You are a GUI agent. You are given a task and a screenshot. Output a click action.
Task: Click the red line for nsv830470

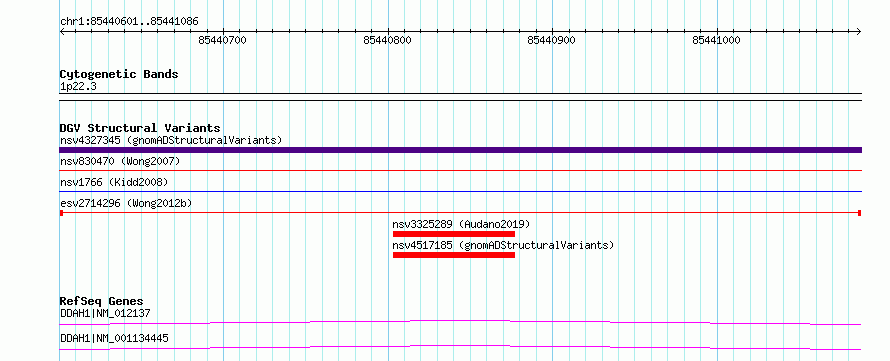(460, 170)
